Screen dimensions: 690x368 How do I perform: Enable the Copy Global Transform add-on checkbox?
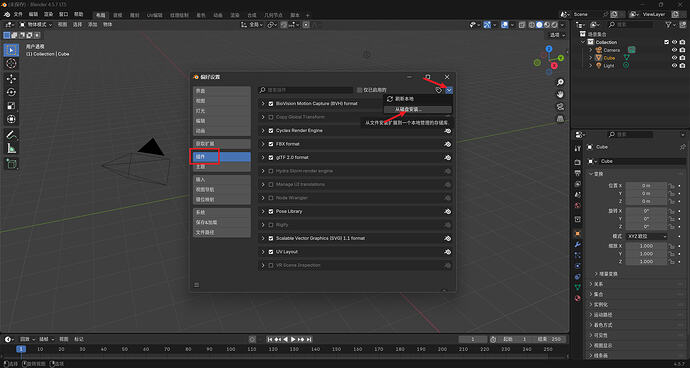pyautogui.click(x=271, y=117)
